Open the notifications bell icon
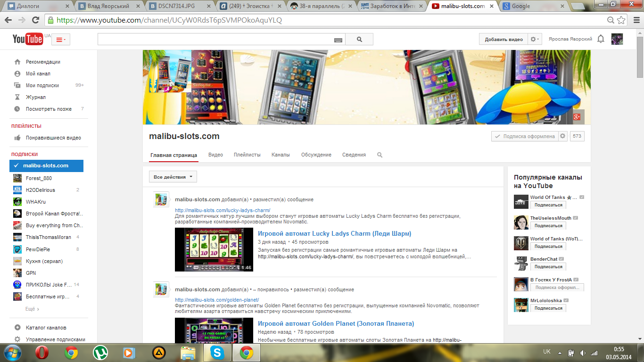Viewport: 644px width, 362px height. (601, 39)
